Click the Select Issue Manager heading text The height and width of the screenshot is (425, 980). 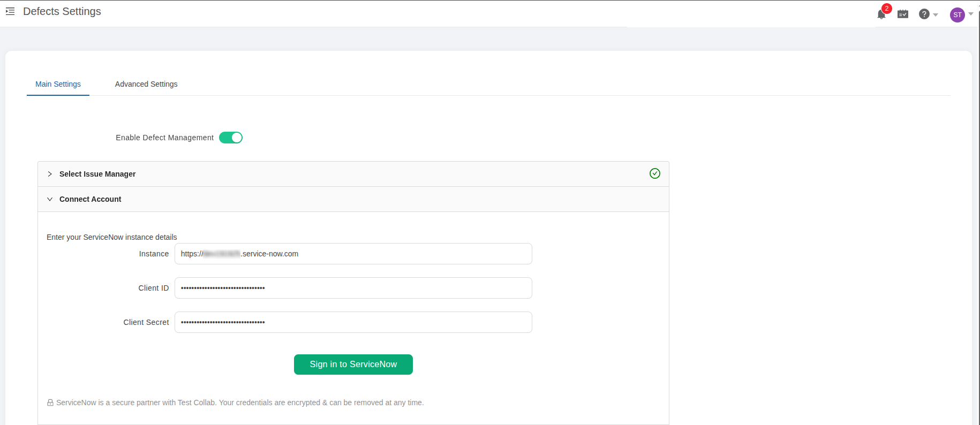pyautogui.click(x=97, y=174)
